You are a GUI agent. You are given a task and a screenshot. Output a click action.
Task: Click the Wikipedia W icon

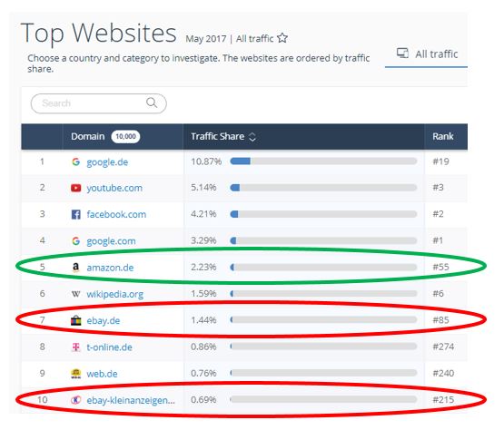[76, 294]
